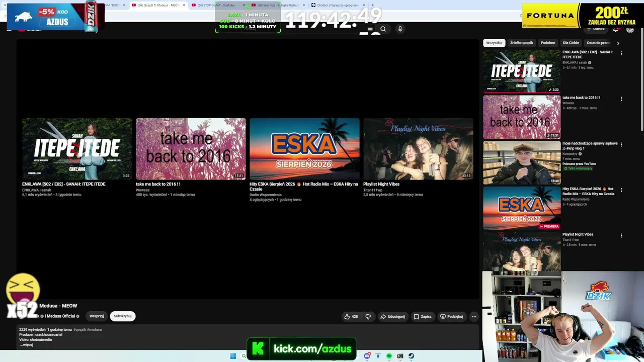Click the Wesprzyj button
This screenshot has height=362, width=644.
pyautogui.click(x=97, y=316)
